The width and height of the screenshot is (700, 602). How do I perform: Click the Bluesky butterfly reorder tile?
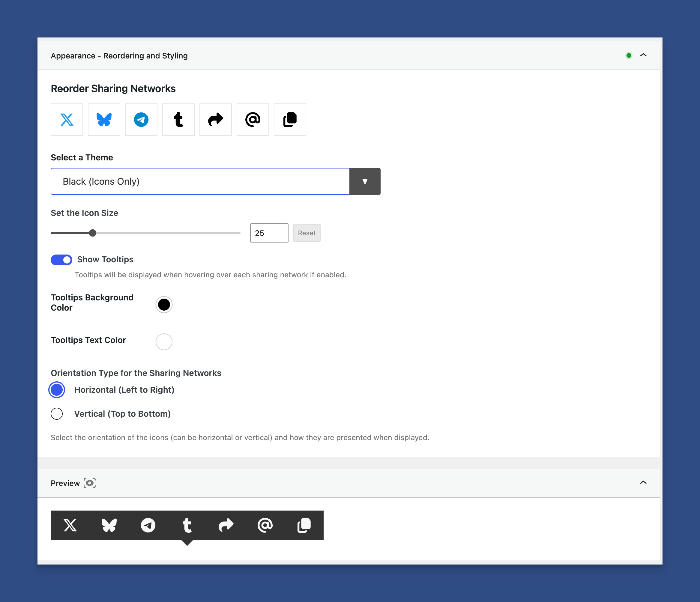coord(104,120)
